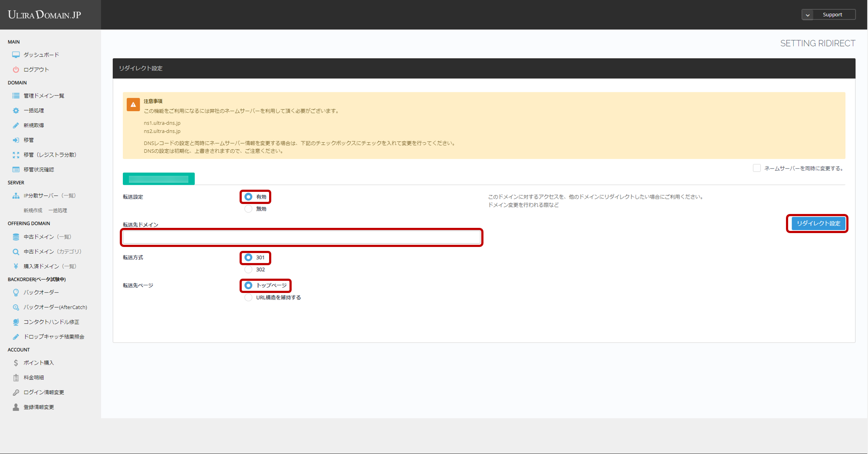Click the dollar icon for ポイント購入
The width and height of the screenshot is (868, 454).
click(16, 363)
